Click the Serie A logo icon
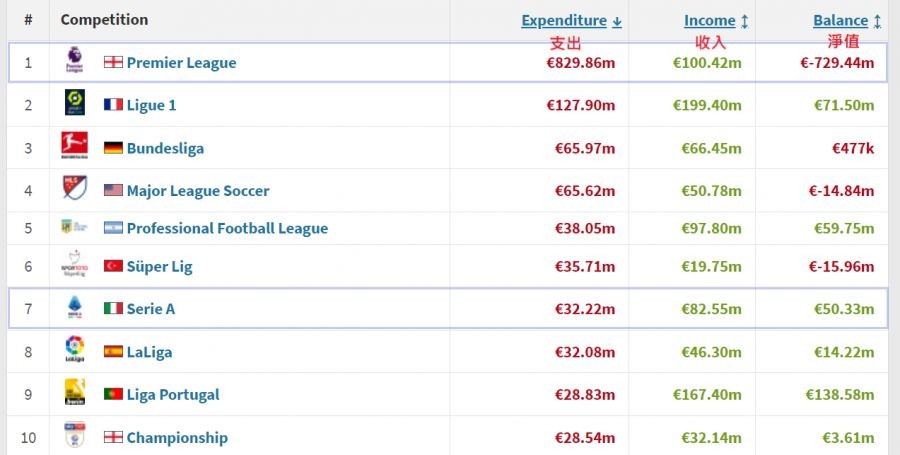Image resolution: width=900 pixels, height=455 pixels. tap(75, 308)
